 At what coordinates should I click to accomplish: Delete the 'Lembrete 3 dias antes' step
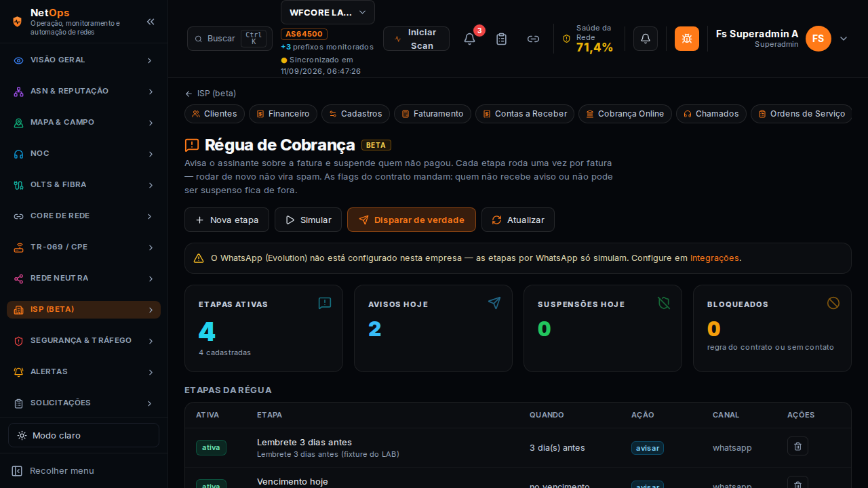click(797, 446)
